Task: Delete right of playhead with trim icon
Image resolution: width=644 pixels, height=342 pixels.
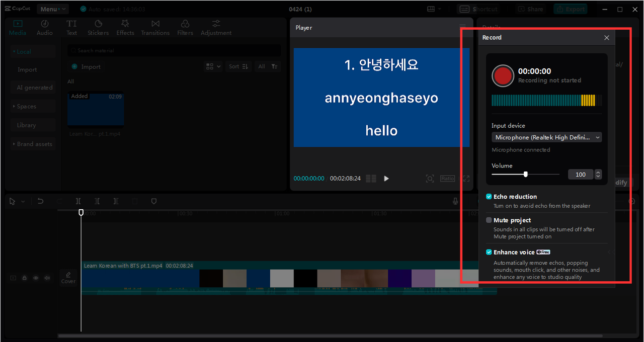Action: pos(116,201)
